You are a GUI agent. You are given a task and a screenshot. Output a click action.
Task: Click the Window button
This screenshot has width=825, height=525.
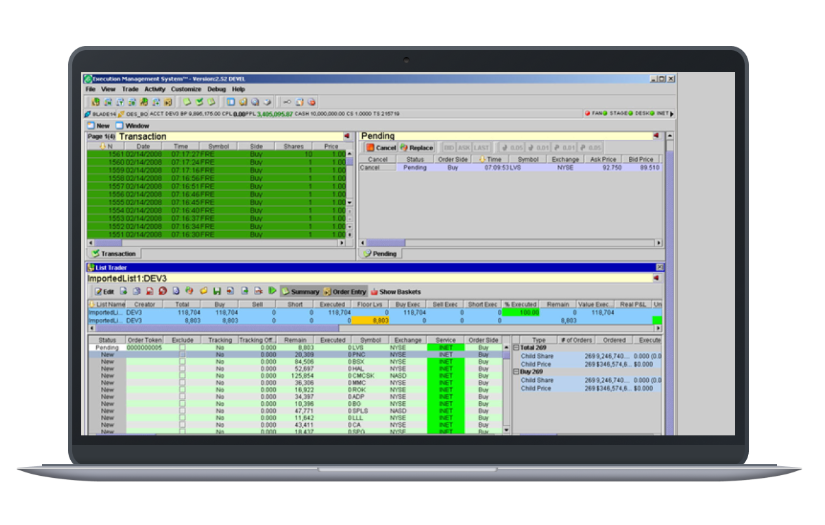coord(133,126)
